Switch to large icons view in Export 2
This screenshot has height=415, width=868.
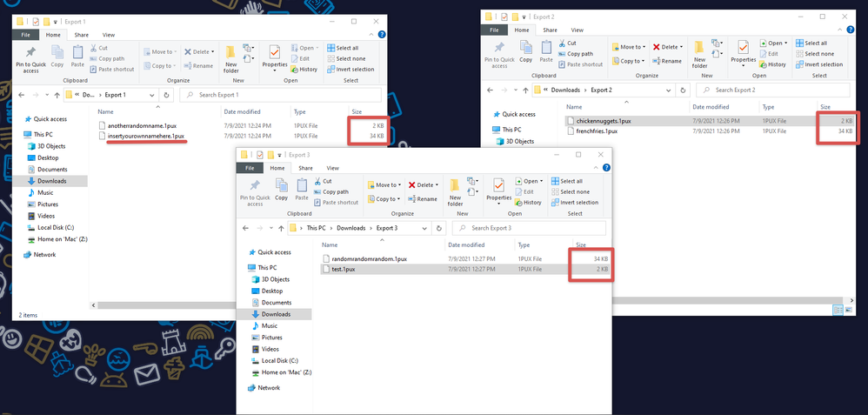tap(851, 309)
